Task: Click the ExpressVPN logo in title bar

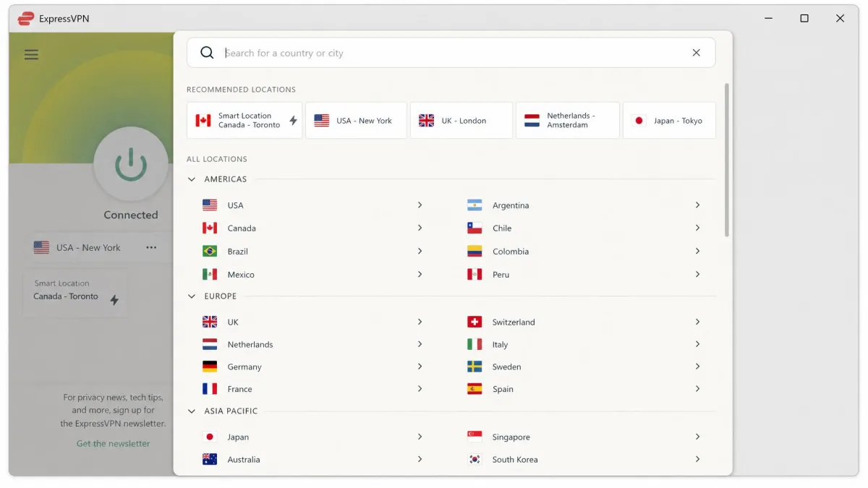Action: (x=26, y=18)
